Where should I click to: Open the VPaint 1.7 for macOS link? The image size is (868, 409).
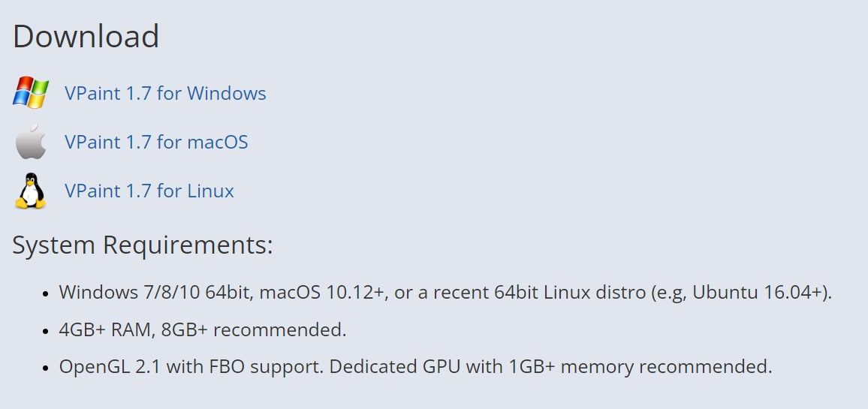click(156, 142)
